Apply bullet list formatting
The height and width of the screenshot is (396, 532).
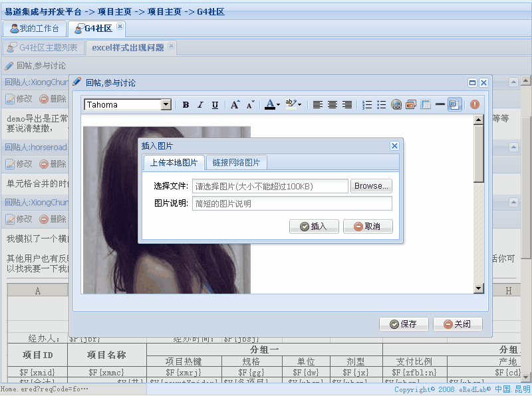(x=380, y=104)
